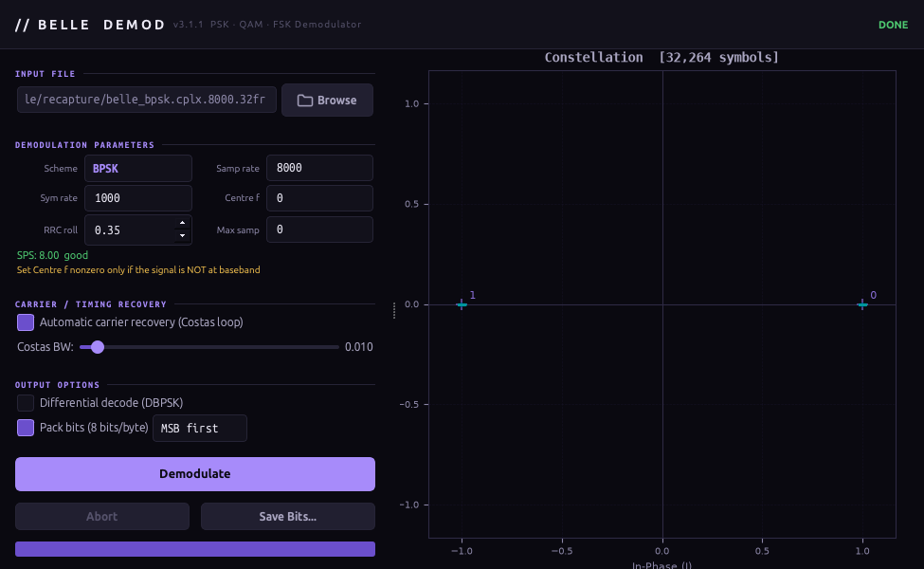Decrease RRC roll with down arrow
The width and height of the screenshot is (924, 569).
pos(183,236)
